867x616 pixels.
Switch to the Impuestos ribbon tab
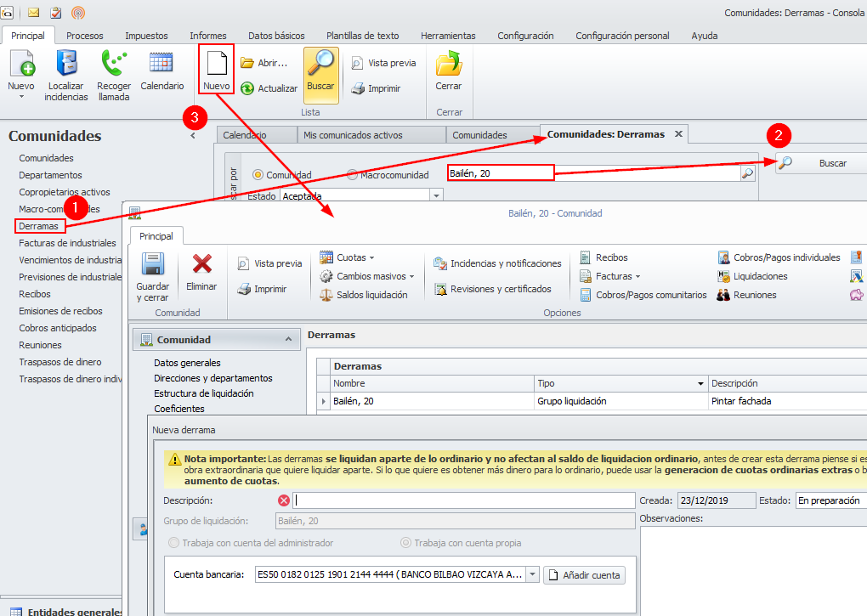click(146, 36)
